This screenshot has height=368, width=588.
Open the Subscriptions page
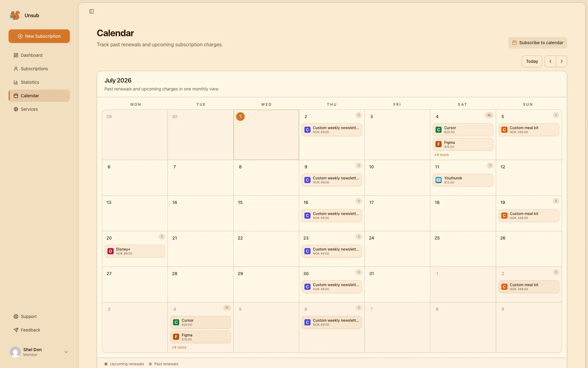click(x=39, y=69)
